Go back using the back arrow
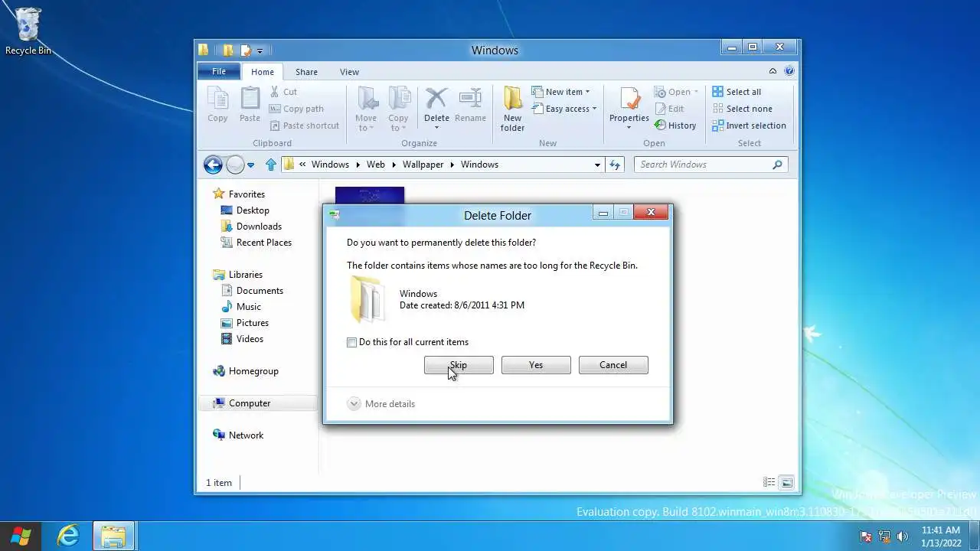 pos(213,165)
